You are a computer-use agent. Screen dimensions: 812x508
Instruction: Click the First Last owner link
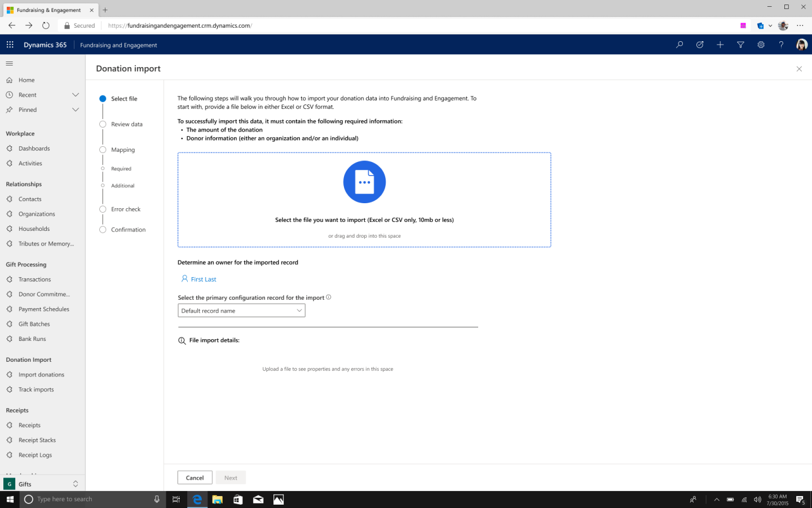tap(203, 279)
